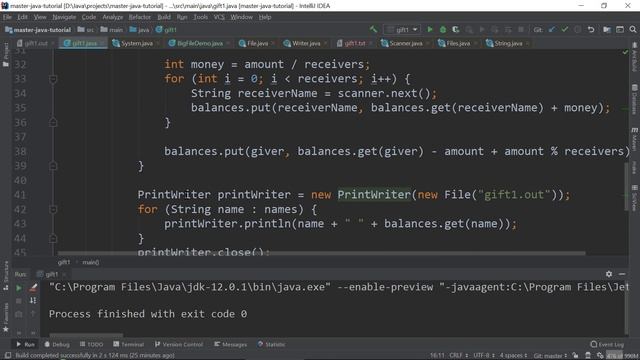
Task: Open the File menu
Action: click(x=7, y=17)
